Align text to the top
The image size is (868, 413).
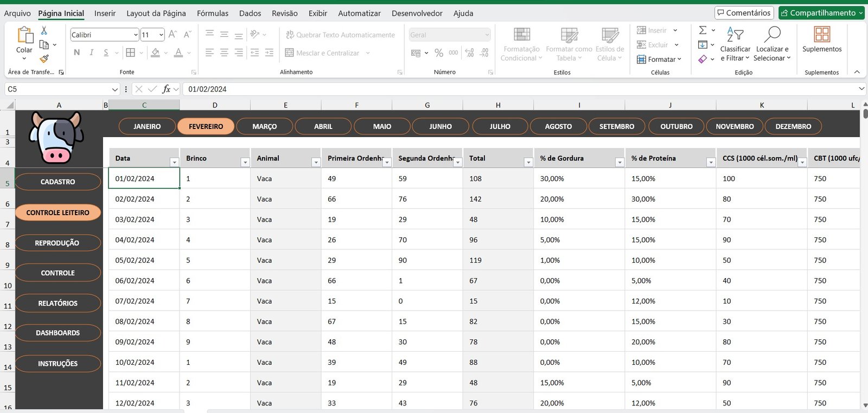pos(209,34)
